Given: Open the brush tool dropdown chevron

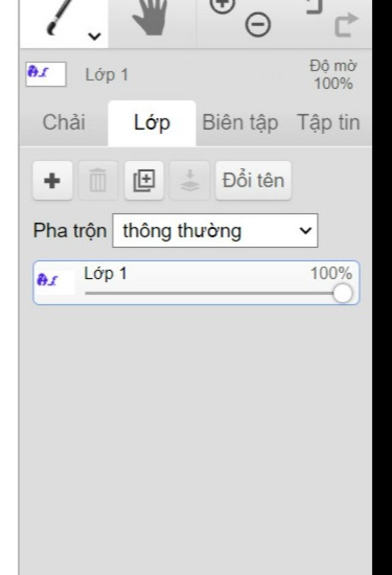Looking at the screenshot, I should click(94, 36).
